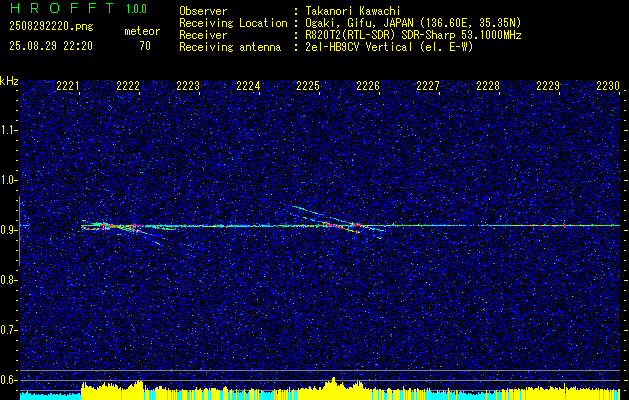Click time marker 2225

(308, 85)
